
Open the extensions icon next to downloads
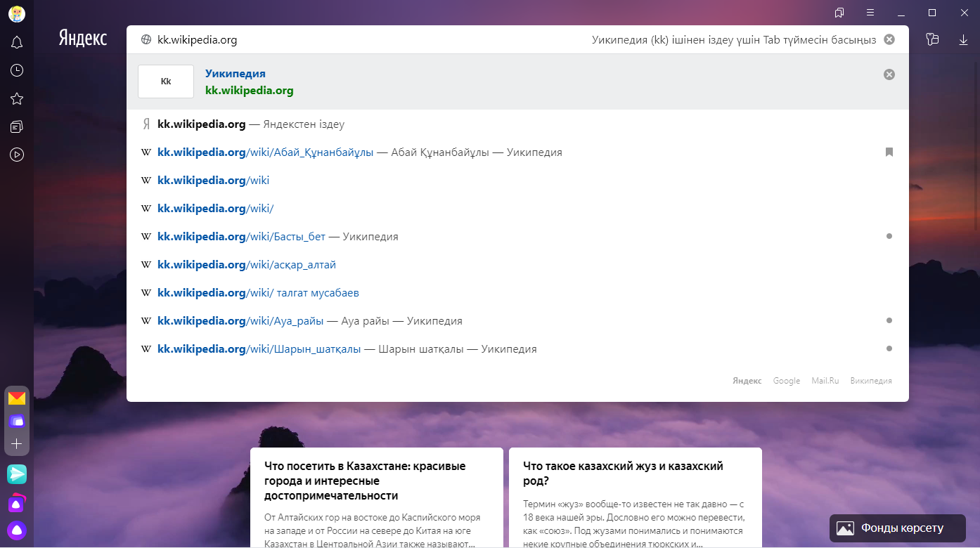pos(933,39)
